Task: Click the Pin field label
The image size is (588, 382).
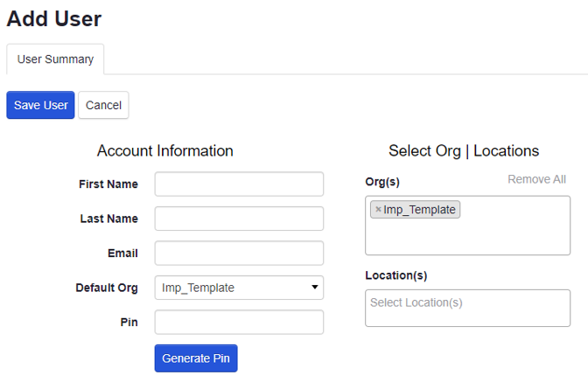Action: coord(129,323)
